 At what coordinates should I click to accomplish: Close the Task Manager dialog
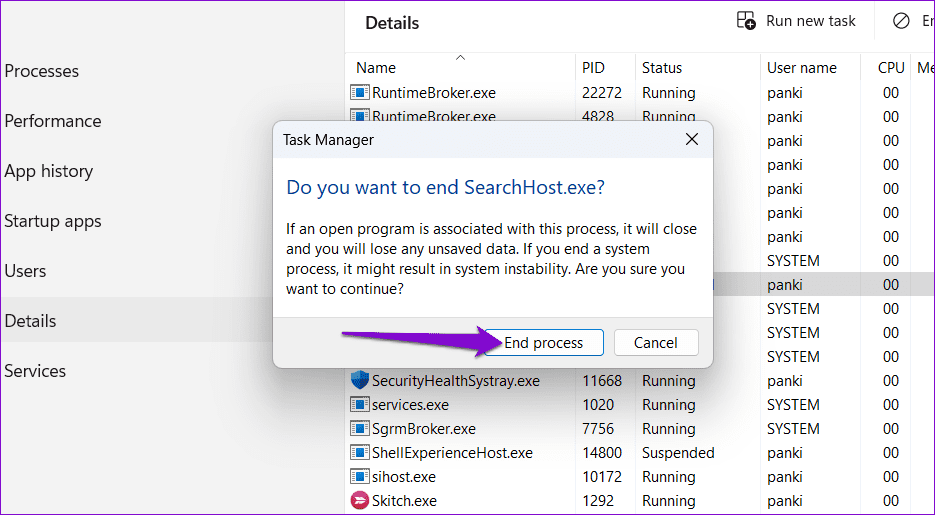click(692, 139)
